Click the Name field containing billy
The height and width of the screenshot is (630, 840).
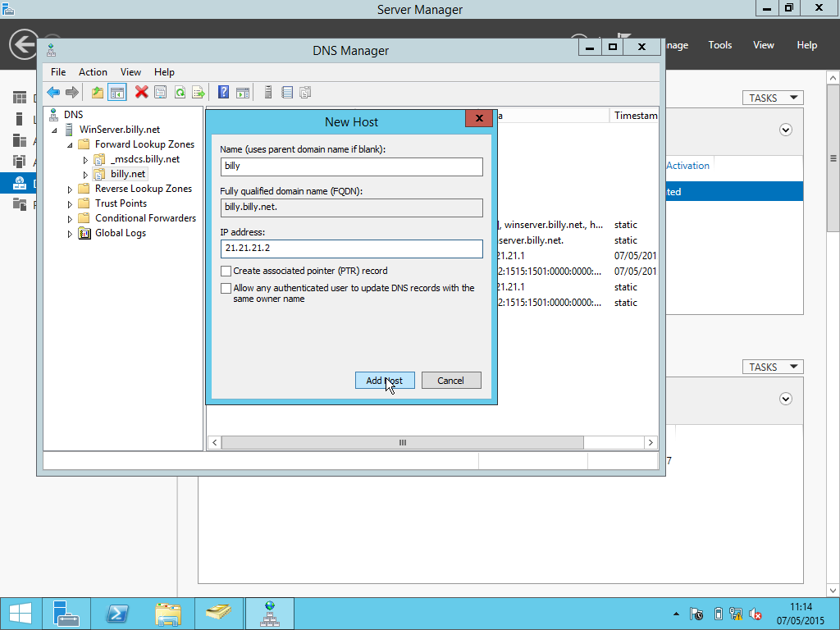[x=351, y=166]
